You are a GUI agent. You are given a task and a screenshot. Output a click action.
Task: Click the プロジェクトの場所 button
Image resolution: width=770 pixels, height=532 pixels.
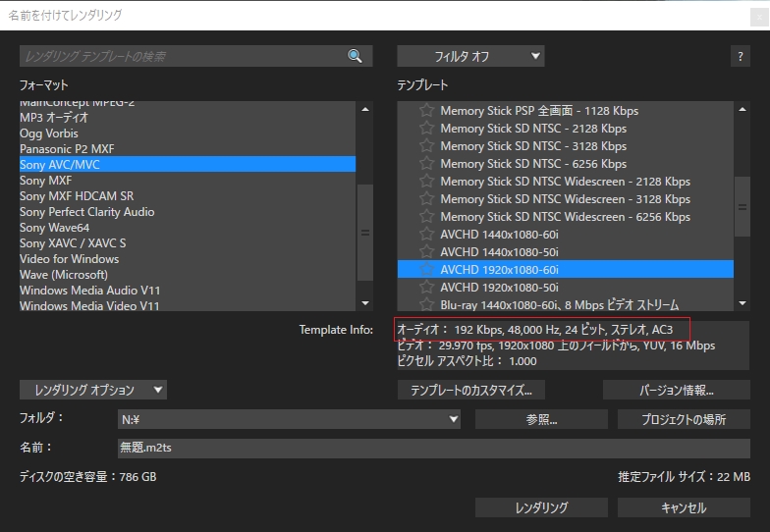click(684, 419)
